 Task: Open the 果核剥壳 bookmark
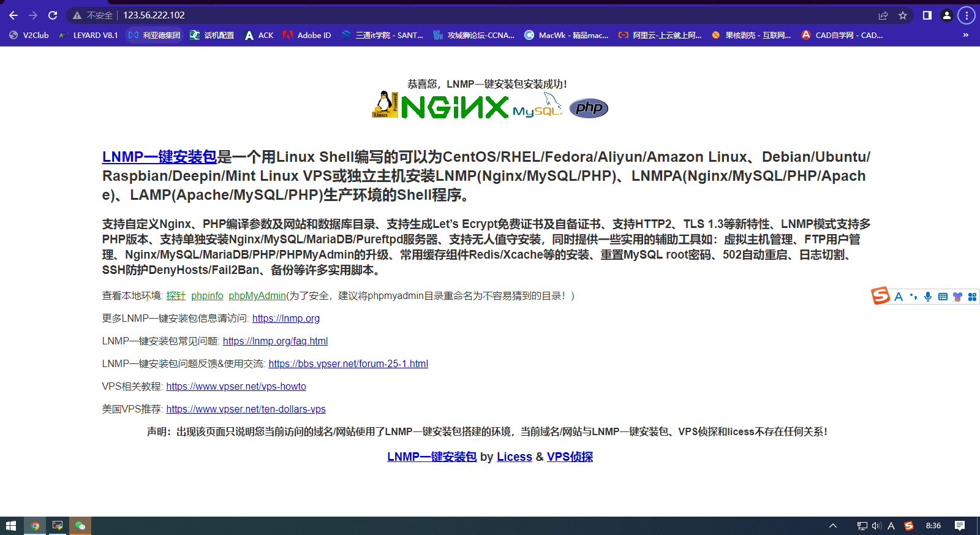point(752,35)
